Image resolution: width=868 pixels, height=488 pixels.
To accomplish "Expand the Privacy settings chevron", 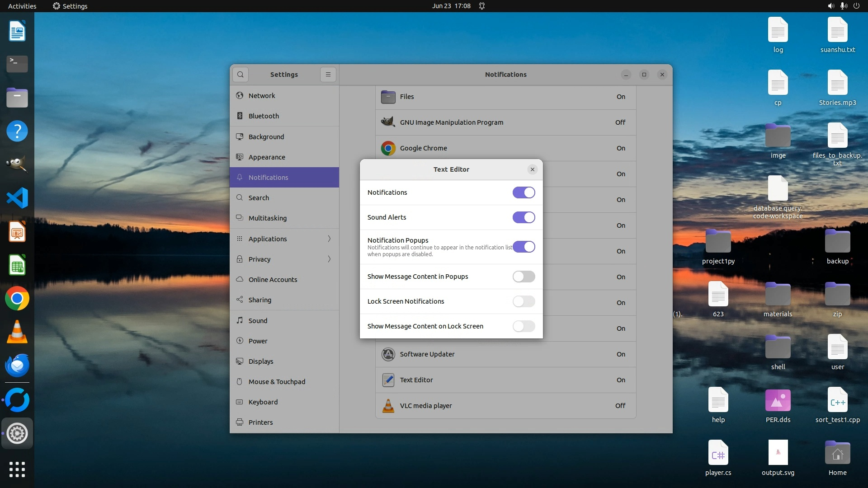I will [x=329, y=259].
